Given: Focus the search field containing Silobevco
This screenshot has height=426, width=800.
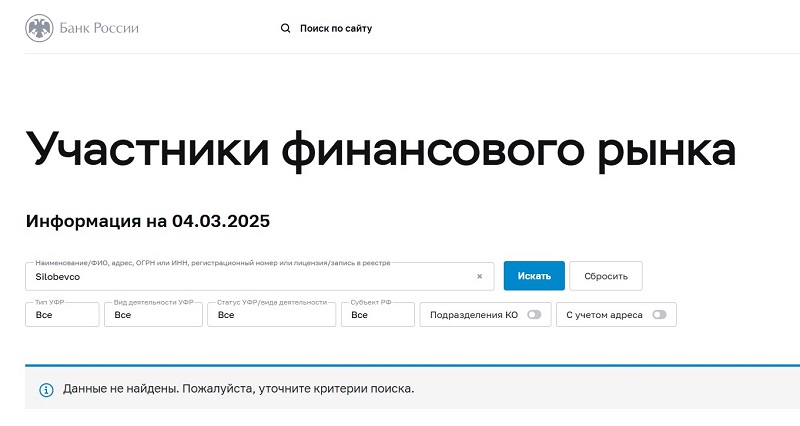Looking at the screenshot, I should 260,277.
